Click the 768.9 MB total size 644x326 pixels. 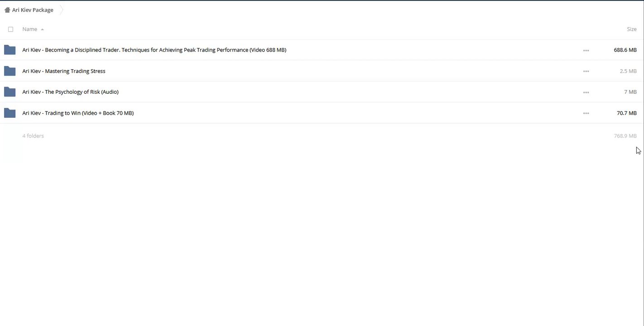(625, 136)
